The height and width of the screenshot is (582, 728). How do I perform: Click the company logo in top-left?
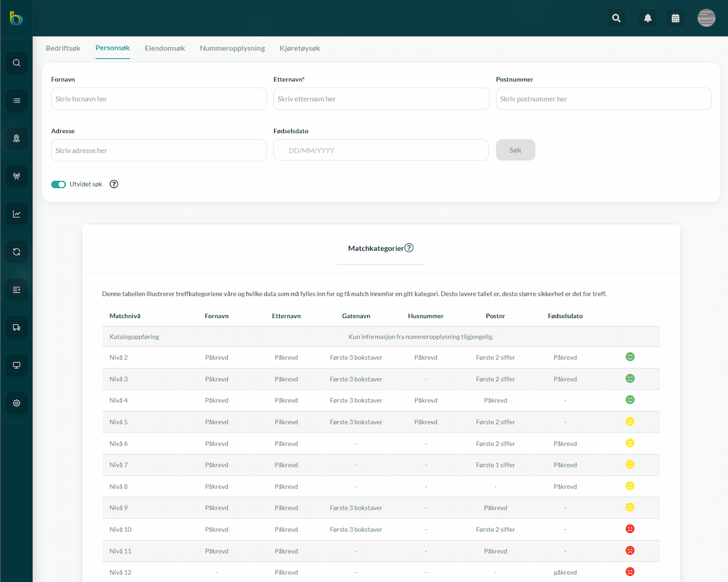(x=16, y=18)
